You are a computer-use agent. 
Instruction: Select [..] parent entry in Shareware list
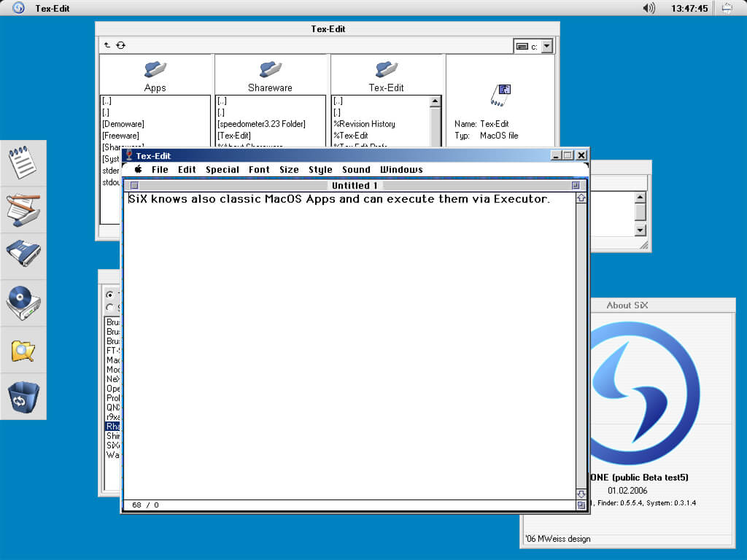[x=222, y=101]
